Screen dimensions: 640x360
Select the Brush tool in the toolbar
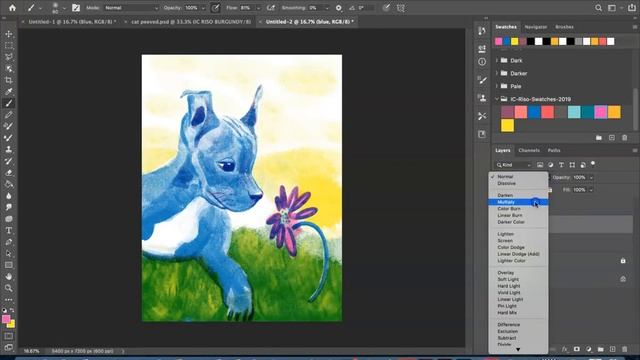9,103
